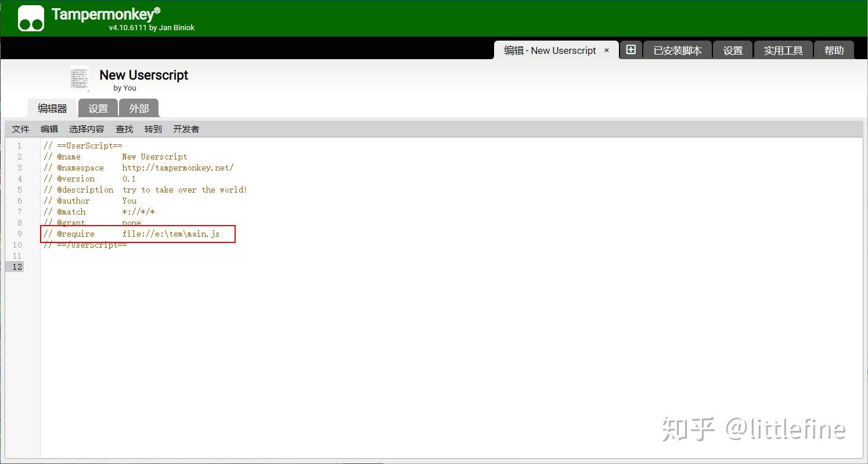Click the Tampermonkey title text

pos(106,14)
